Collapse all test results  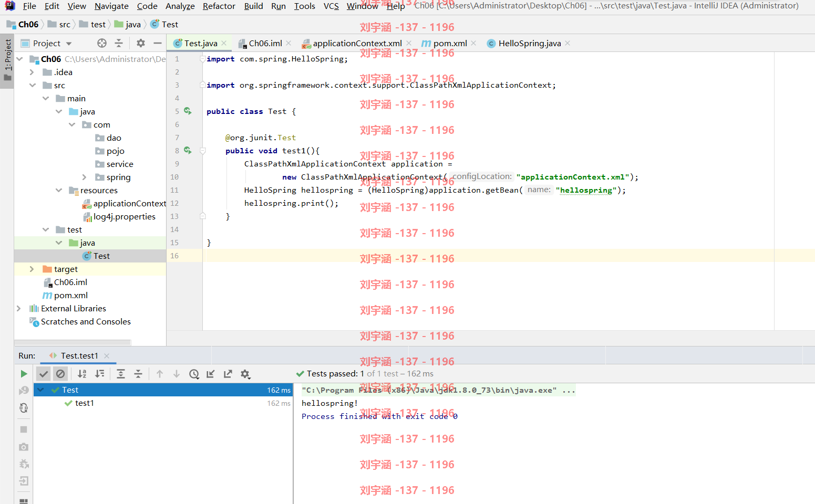138,374
